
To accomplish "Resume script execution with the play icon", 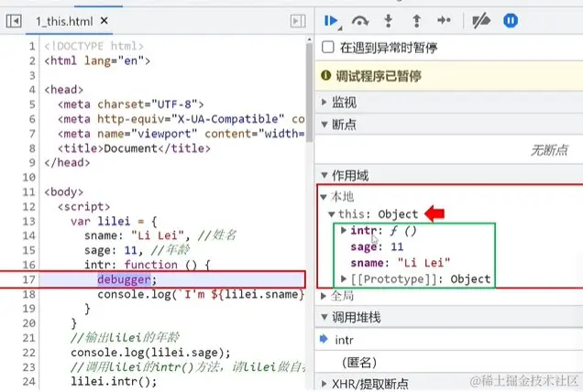I will coord(331,21).
